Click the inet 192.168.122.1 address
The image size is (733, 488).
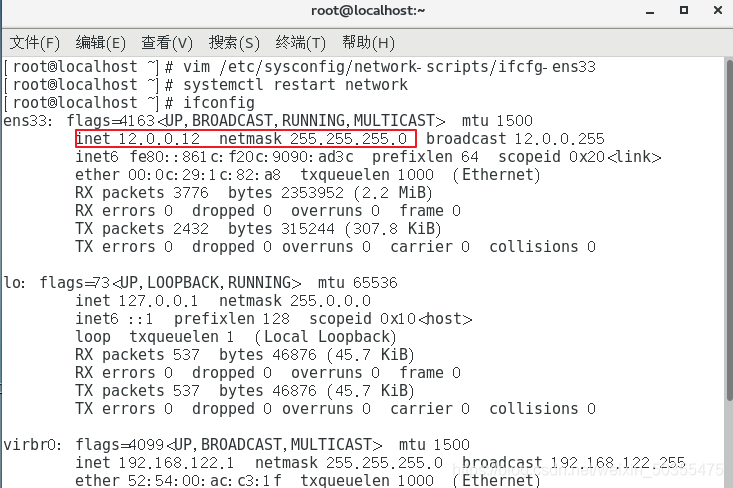pos(155,463)
